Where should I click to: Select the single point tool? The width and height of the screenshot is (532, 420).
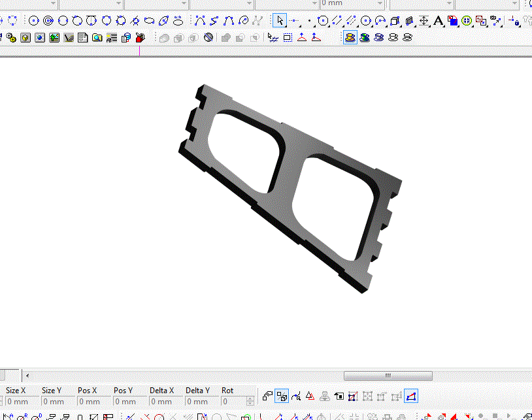[309, 21]
